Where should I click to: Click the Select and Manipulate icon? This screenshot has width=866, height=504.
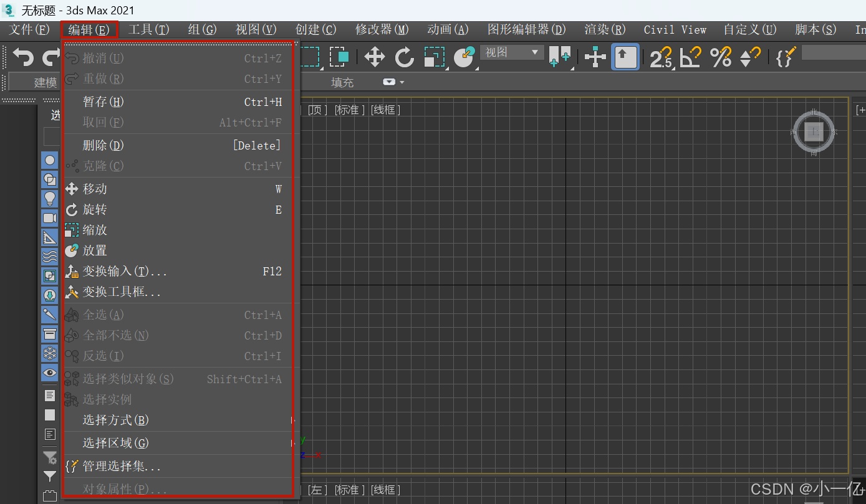[x=595, y=57]
